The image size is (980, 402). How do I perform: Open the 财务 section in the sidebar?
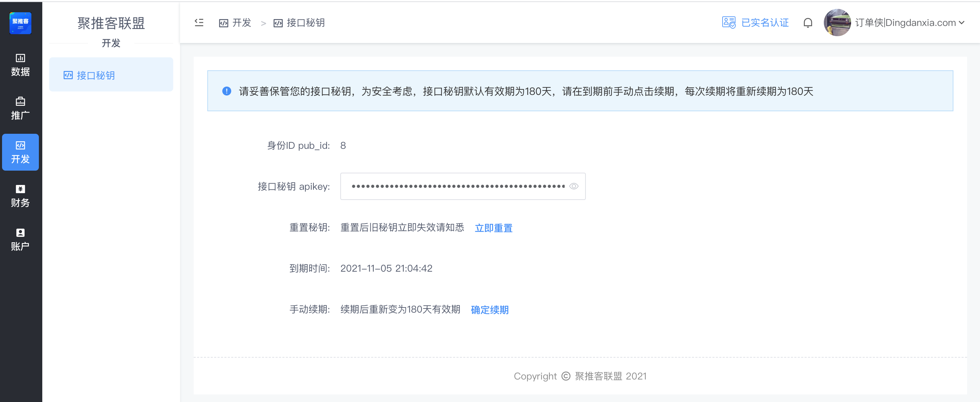pyautogui.click(x=20, y=196)
